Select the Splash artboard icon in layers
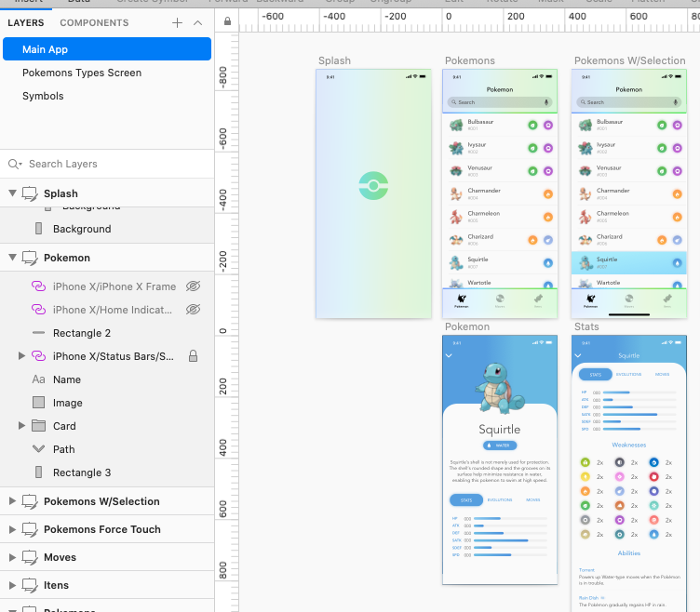This screenshot has width=700, height=612. coord(30,193)
